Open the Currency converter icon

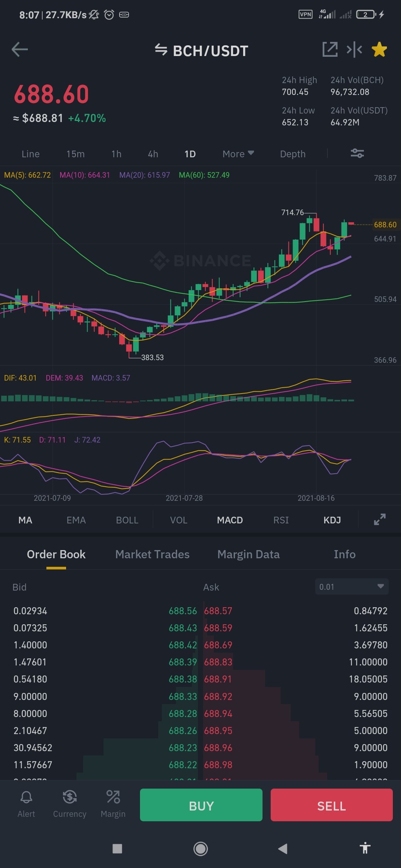click(x=69, y=805)
